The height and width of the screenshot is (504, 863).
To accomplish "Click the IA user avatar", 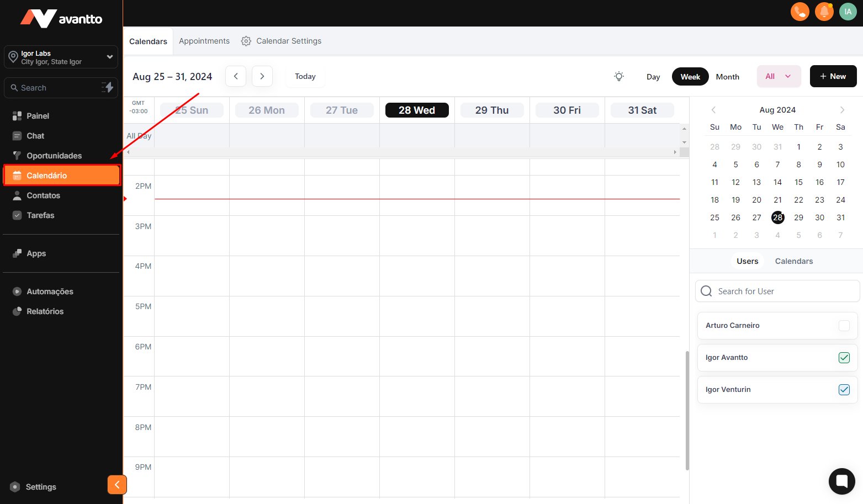I will pos(848,12).
